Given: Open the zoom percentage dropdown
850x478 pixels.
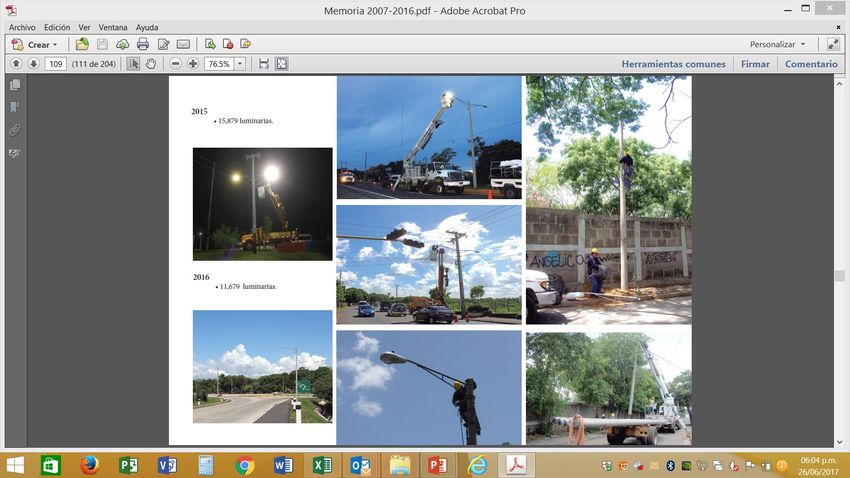Looking at the screenshot, I should tap(240, 64).
